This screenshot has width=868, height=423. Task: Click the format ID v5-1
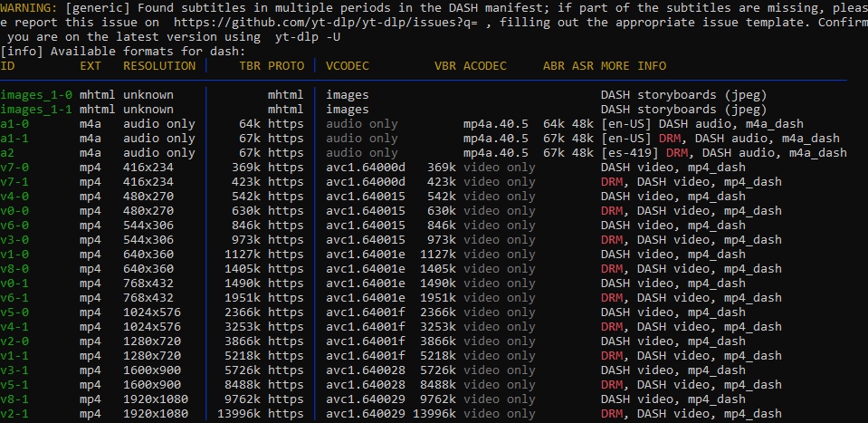pyautogui.click(x=14, y=384)
